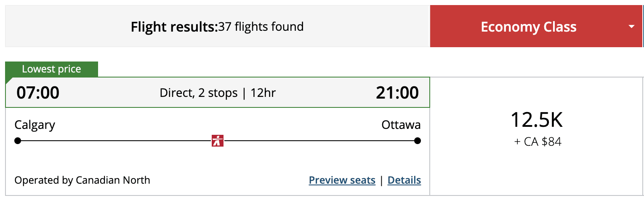Click the 'Direct, 2 stops | 12hr' summary
Screen dimensions: 644x198
(x=218, y=93)
